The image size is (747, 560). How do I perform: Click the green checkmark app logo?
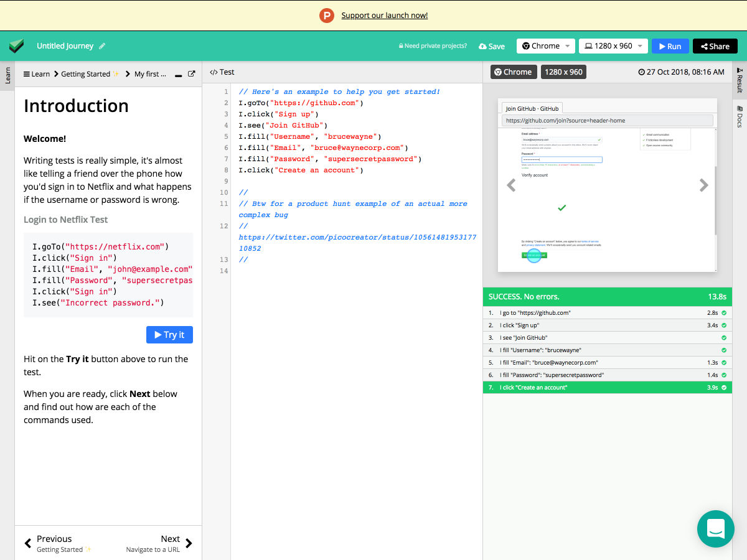point(16,46)
